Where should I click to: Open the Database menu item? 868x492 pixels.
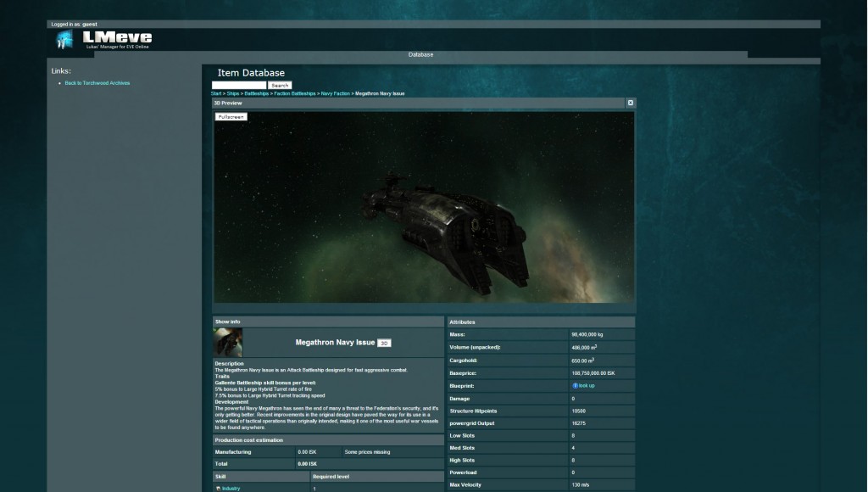click(420, 55)
